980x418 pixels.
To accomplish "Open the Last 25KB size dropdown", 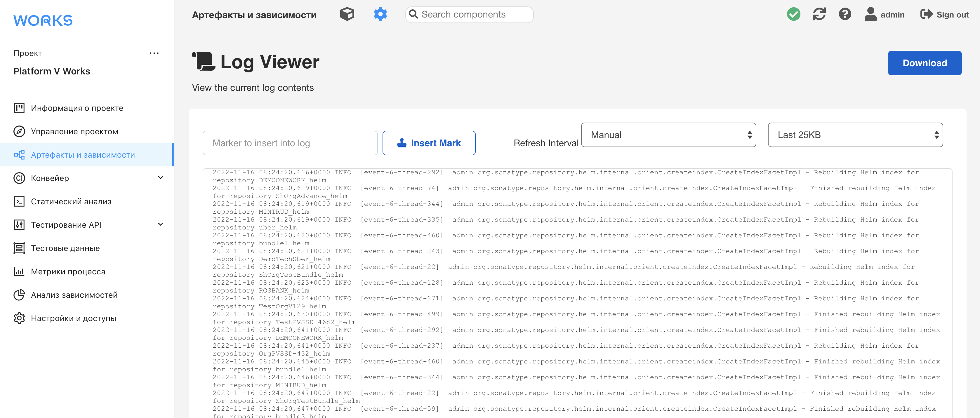I will (x=855, y=135).
